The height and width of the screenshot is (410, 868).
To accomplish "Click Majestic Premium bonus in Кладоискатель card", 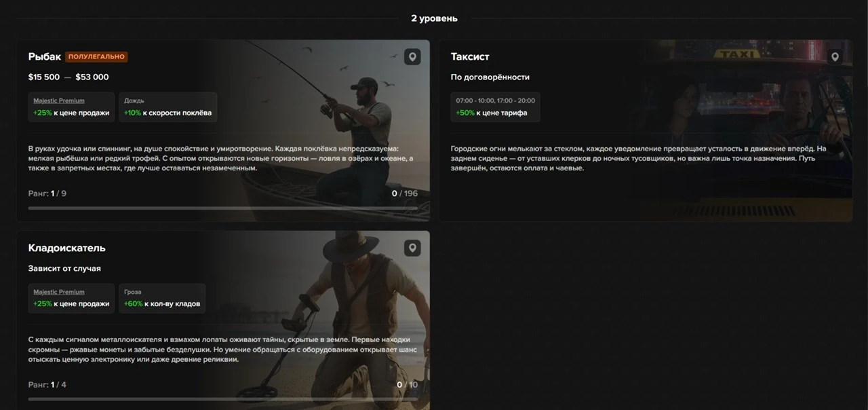I will pos(71,299).
